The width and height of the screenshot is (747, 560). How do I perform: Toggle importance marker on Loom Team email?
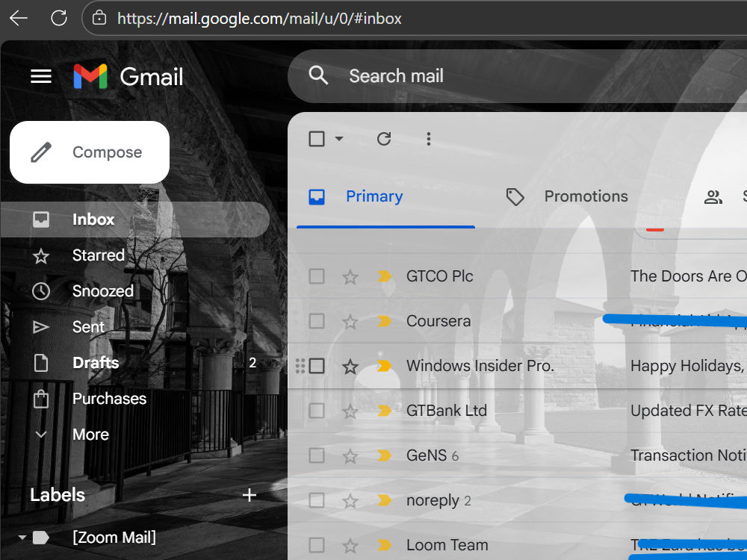click(x=384, y=545)
